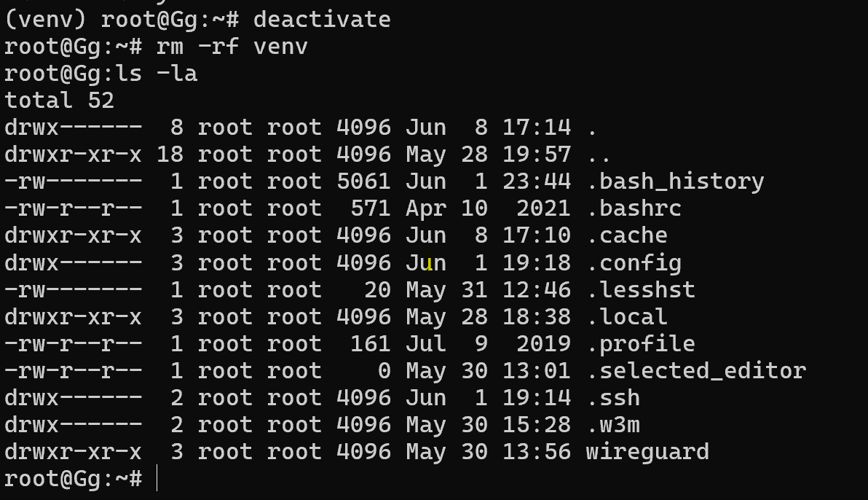Image resolution: width=868 pixels, height=500 pixels.
Task: Click the .config directory entry
Action: [634, 263]
